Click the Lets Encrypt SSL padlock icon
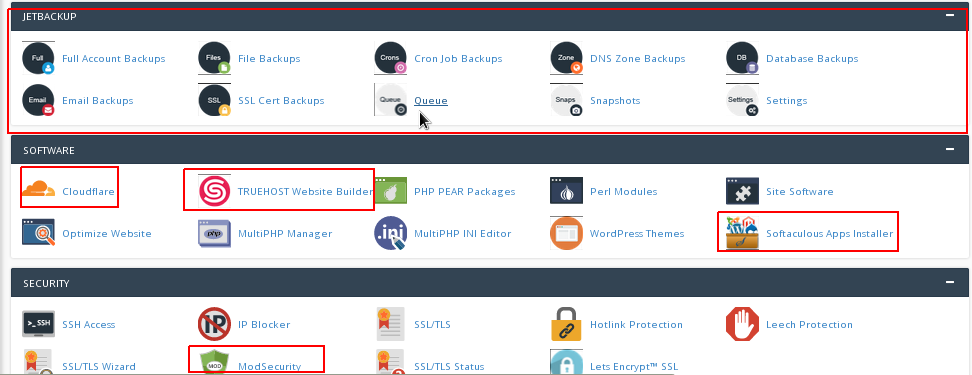Viewport: 972px width, 375px height. 567,363
